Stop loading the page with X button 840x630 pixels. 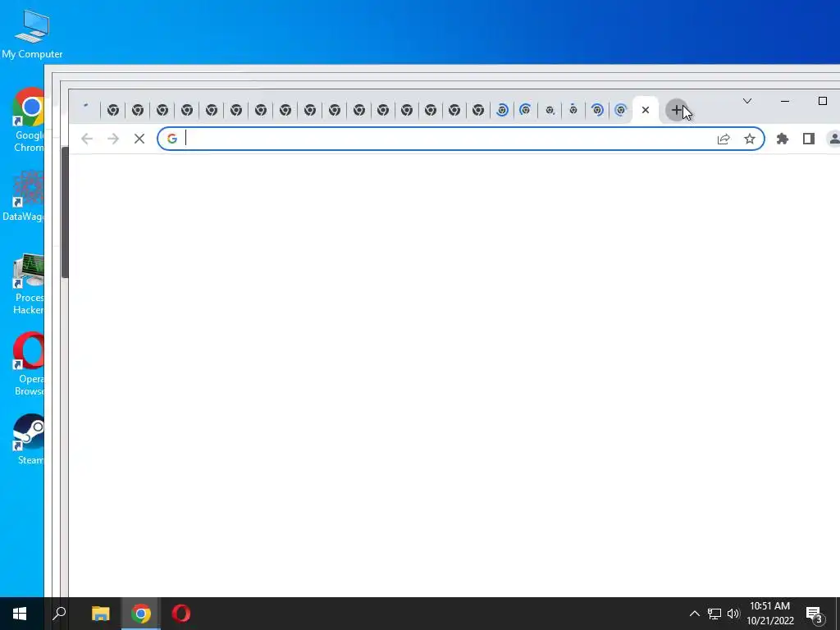(139, 139)
